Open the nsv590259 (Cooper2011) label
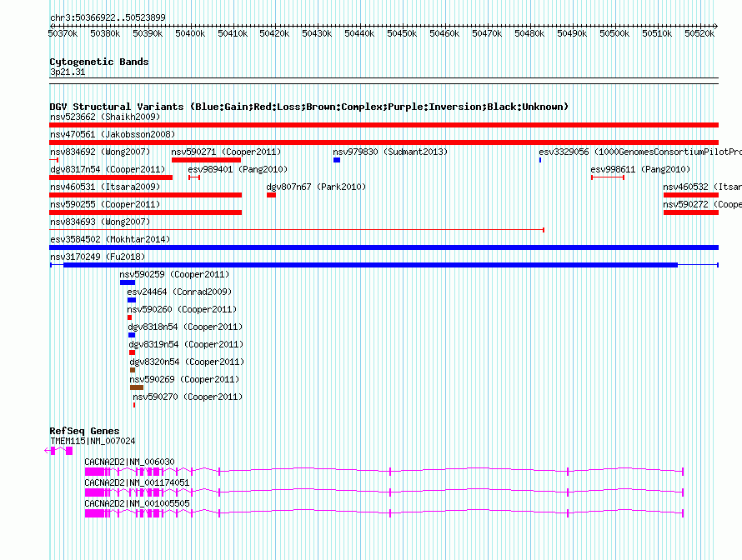Screen dimensions: 742x560 coord(174,274)
